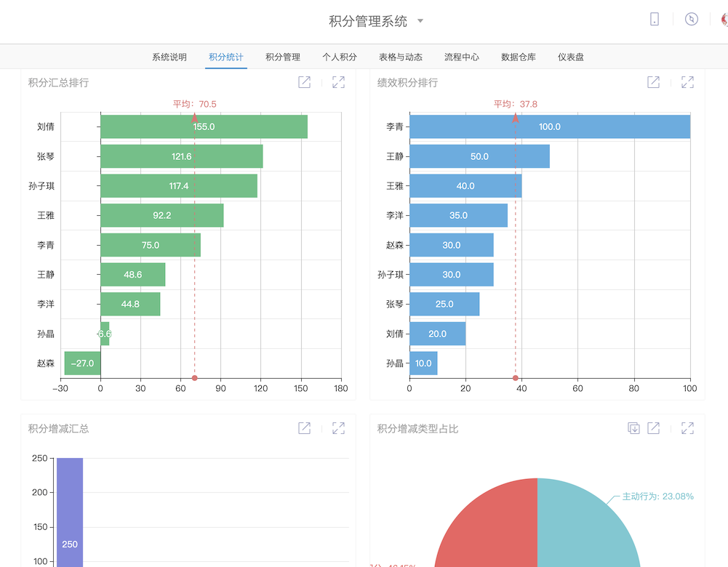Click the purple 250 bar in 积分增减汇总

pos(70,512)
